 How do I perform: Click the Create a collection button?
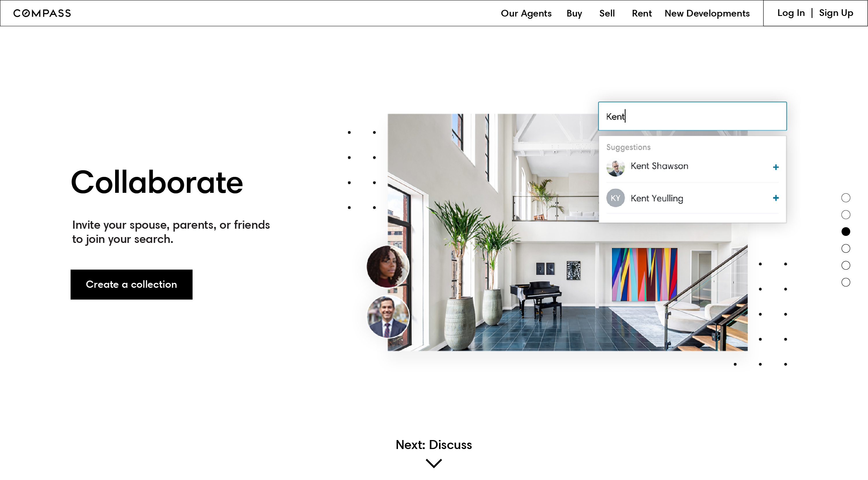pos(131,284)
